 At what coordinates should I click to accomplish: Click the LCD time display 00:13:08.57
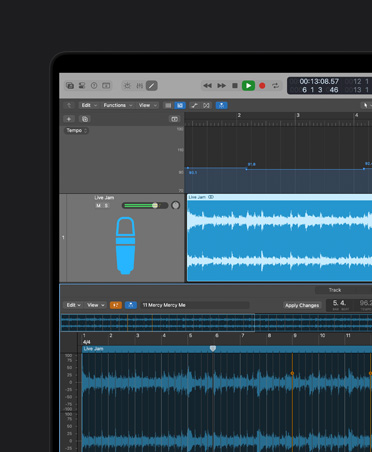click(319, 81)
